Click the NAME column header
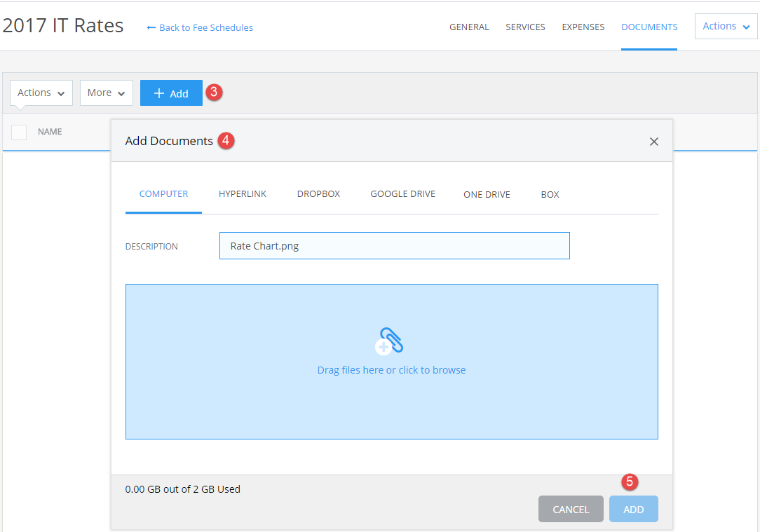The height and width of the screenshot is (532, 760). 50,132
